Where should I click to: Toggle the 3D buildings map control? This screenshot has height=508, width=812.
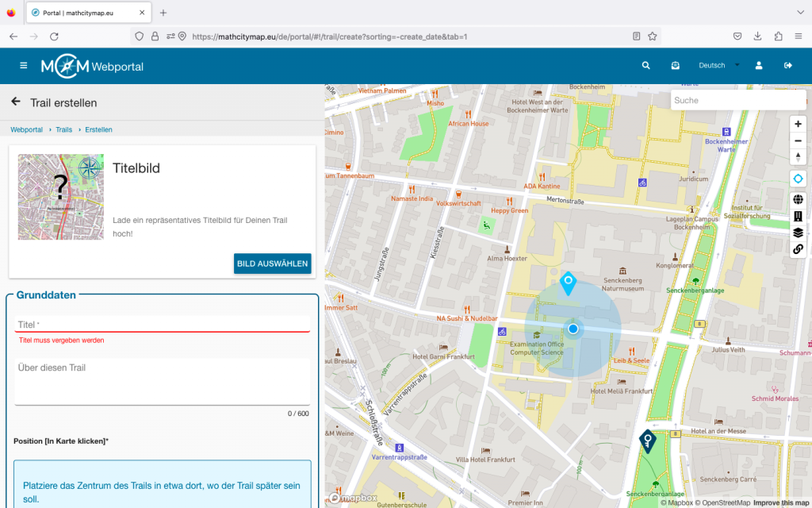[798, 216]
